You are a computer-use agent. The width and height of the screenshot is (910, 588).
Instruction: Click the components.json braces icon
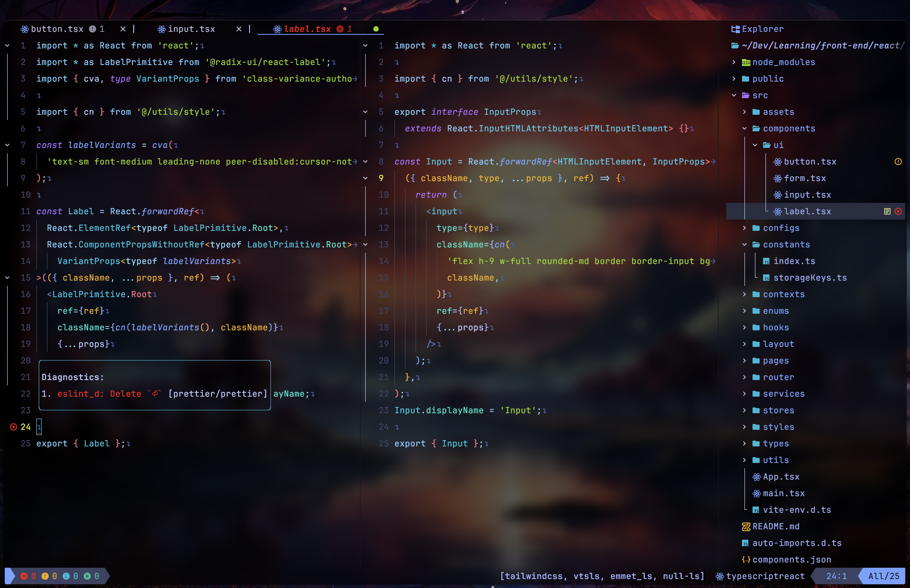[746, 560]
